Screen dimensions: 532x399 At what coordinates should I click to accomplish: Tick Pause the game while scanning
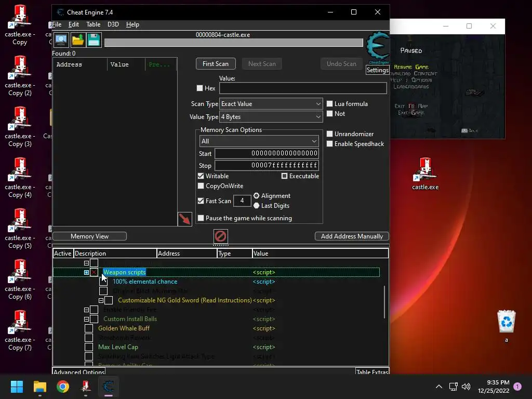coord(201,218)
